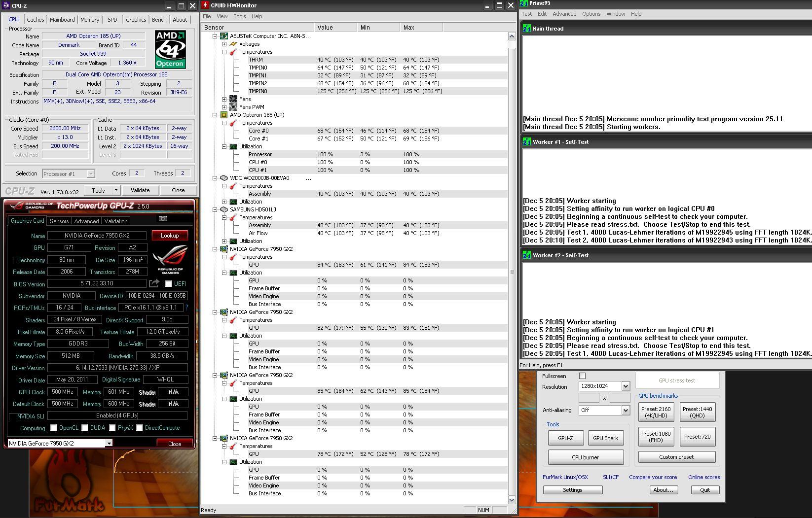Open the CPU-Z Tools dropdown arrow
This screenshot has width=812, height=518.
(116, 190)
